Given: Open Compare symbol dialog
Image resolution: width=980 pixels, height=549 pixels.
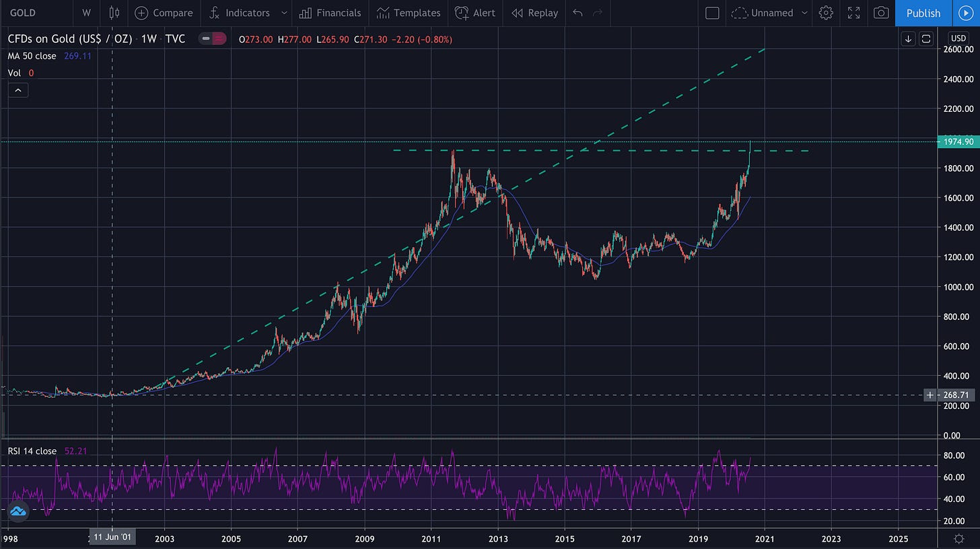Looking at the screenshot, I should (x=164, y=13).
